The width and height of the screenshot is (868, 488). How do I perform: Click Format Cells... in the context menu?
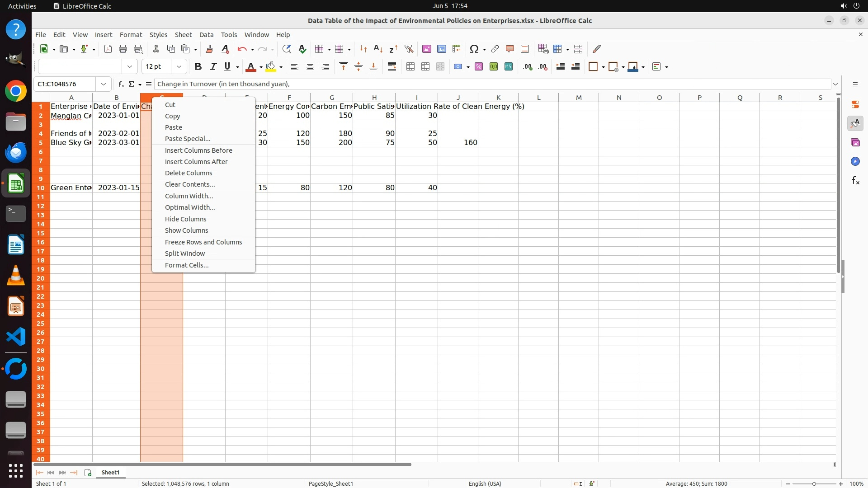click(187, 265)
